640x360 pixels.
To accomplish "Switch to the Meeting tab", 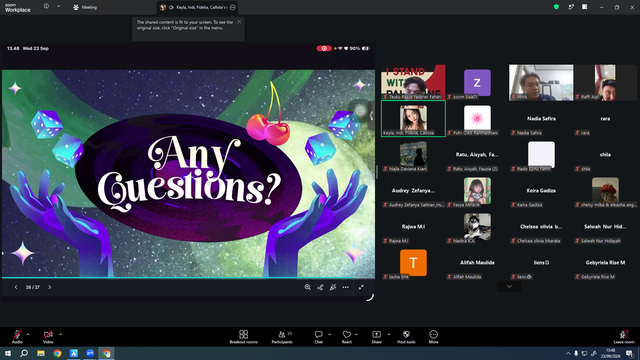I will (x=85, y=7).
